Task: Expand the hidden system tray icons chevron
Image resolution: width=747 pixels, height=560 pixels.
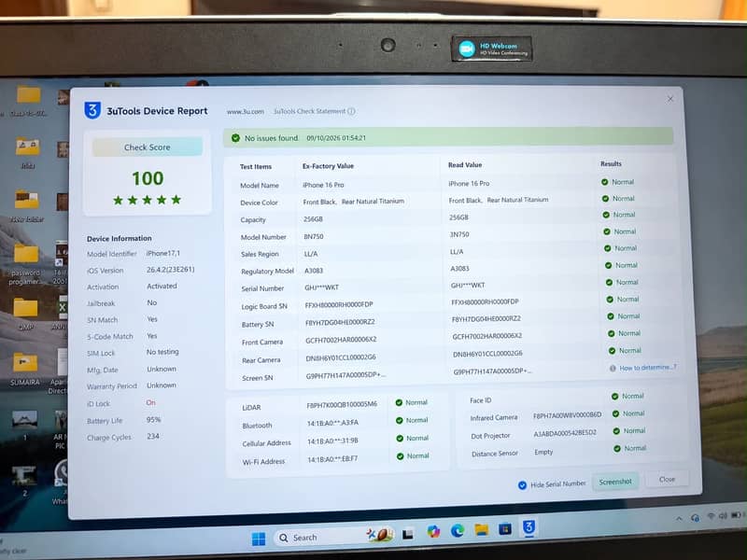Action: click(x=679, y=519)
